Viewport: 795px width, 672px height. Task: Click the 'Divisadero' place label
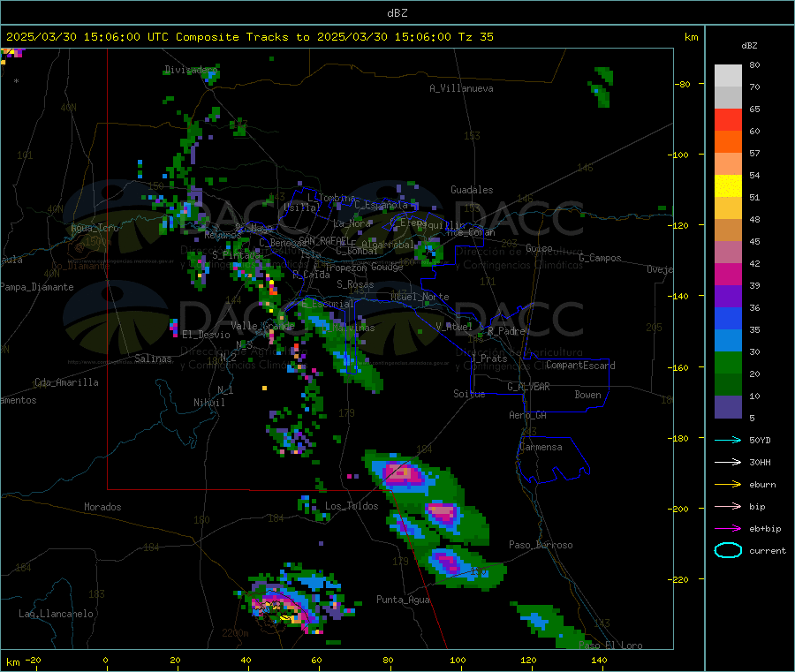[191, 70]
